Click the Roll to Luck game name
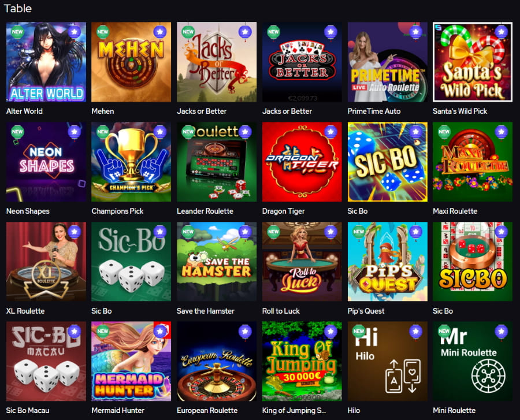The width and height of the screenshot is (520, 420). point(281,311)
